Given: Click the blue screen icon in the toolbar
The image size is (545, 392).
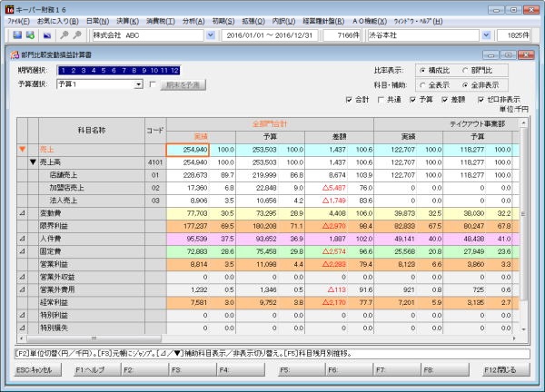Looking at the screenshot, I should 17,35.
